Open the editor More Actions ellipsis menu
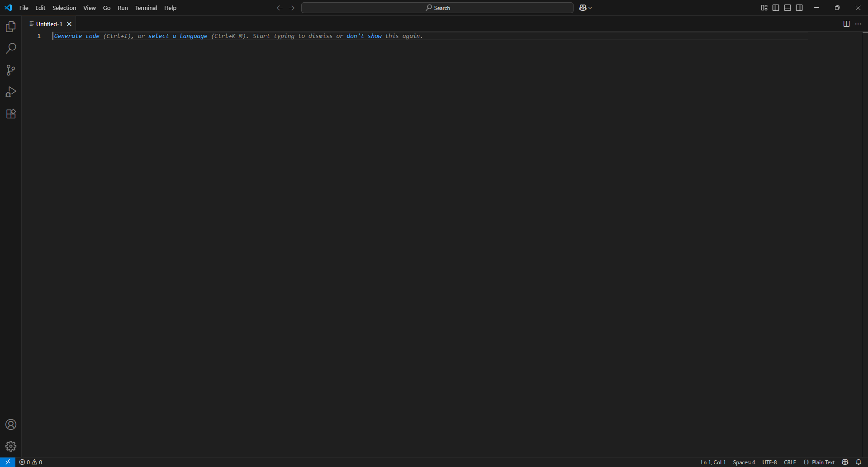The width and height of the screenshot is (868, 467). (x=858, y=24)
